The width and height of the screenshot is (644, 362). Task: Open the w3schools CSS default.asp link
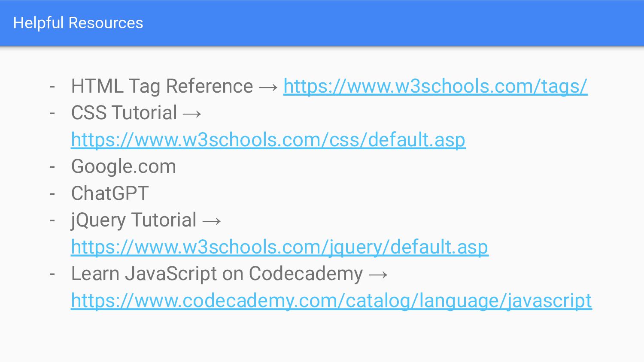pyautogui.click(x=268, y=140)
